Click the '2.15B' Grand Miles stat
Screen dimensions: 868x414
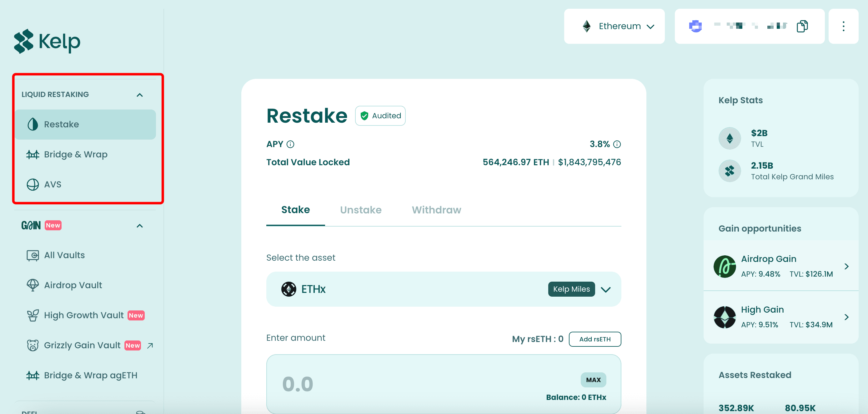point(762,166)
